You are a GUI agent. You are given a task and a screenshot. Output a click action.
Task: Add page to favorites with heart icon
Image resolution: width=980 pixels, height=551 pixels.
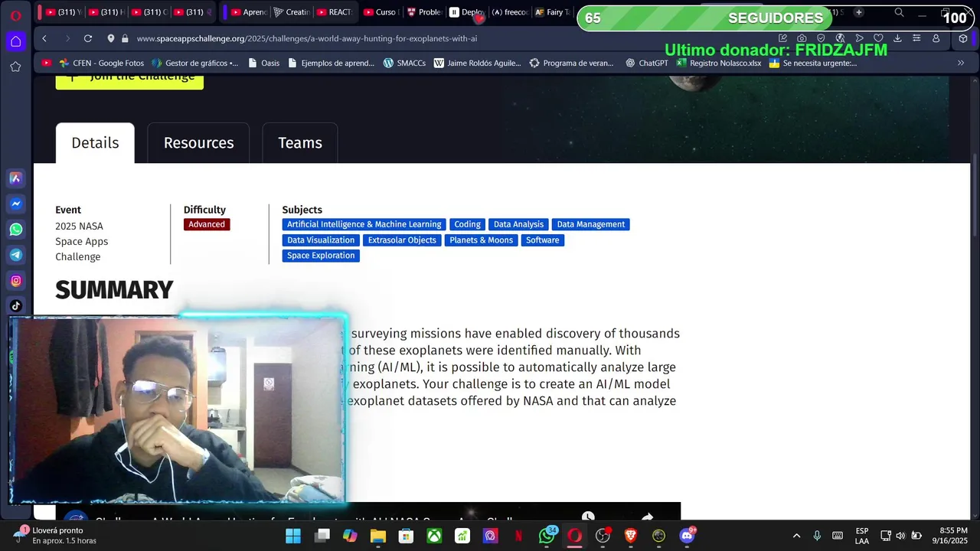click(878, 38)
